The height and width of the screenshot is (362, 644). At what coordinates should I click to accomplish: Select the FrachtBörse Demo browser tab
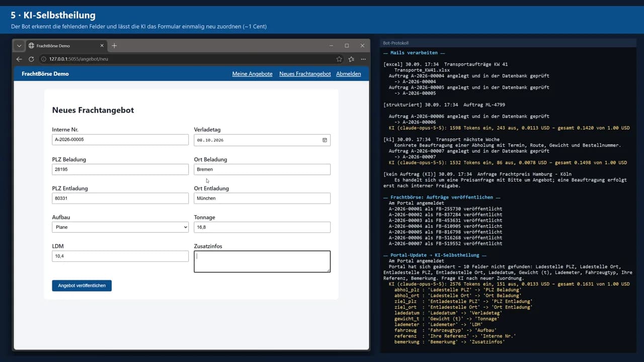66,46
